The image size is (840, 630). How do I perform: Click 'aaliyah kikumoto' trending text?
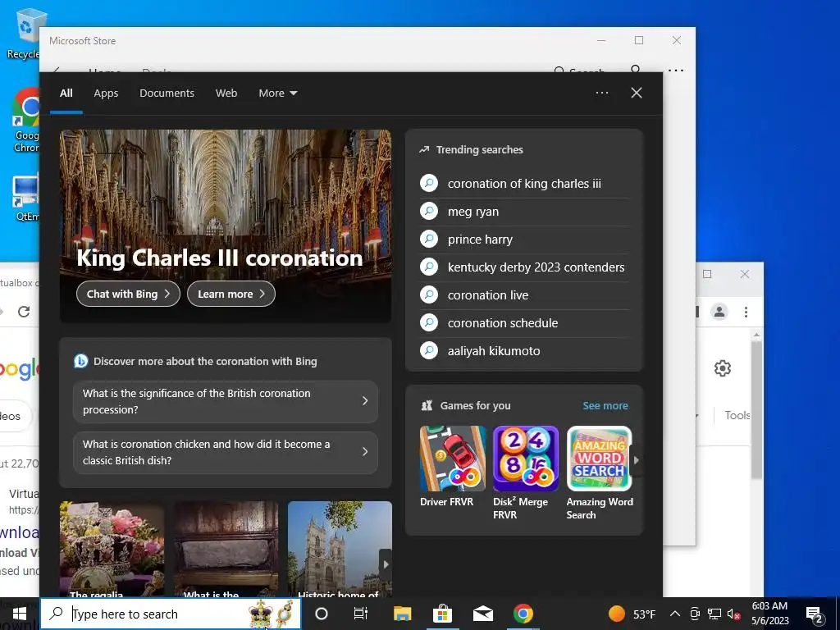493,351
